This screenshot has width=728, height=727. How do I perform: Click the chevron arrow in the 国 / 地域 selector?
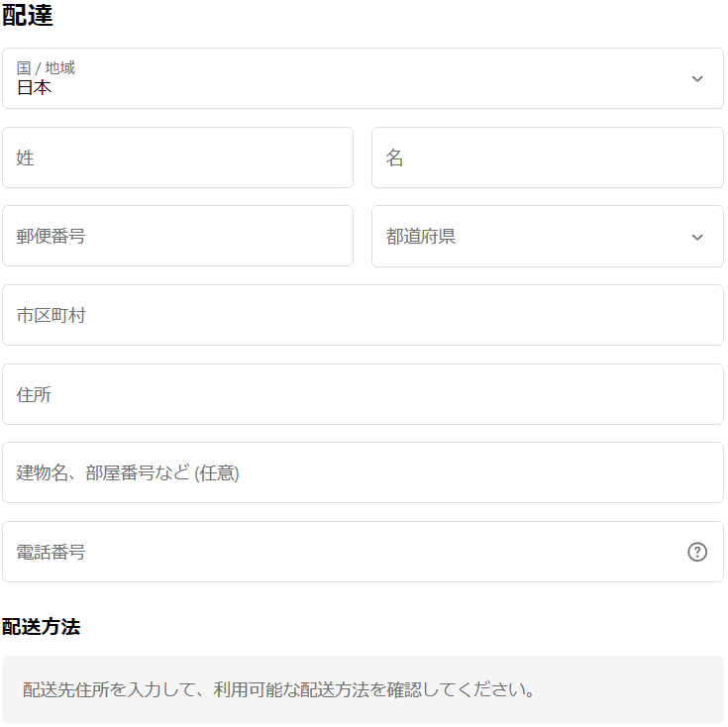click(697, 79)
